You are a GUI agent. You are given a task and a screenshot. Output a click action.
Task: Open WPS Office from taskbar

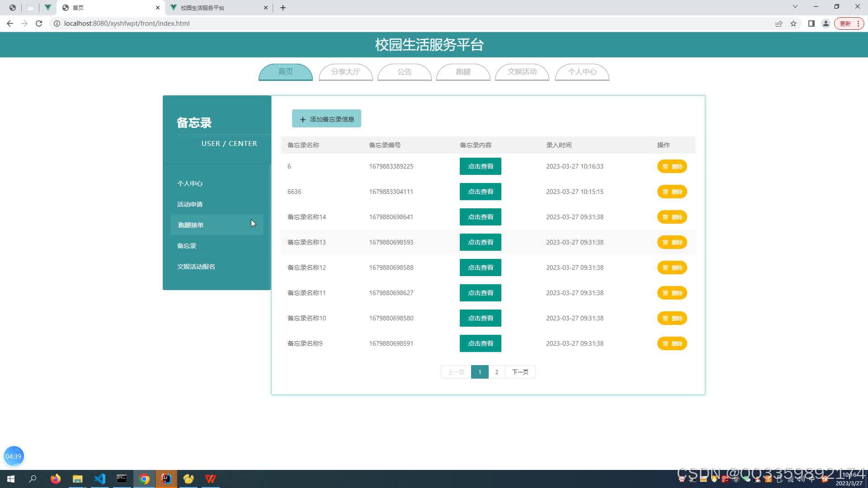click(x=211, y=479)
